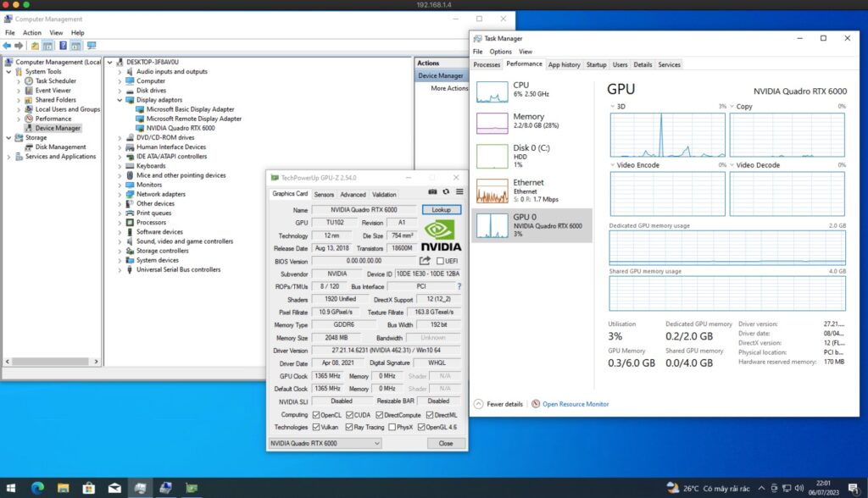Toggle the OpenGL 4.6 checkbox

pos(421,427)
